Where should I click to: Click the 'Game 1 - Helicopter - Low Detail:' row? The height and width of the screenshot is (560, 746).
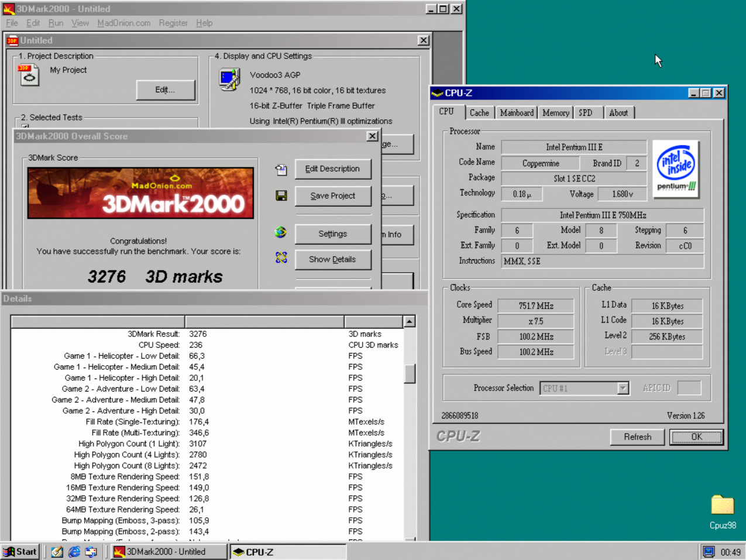[x=207, y=356]
